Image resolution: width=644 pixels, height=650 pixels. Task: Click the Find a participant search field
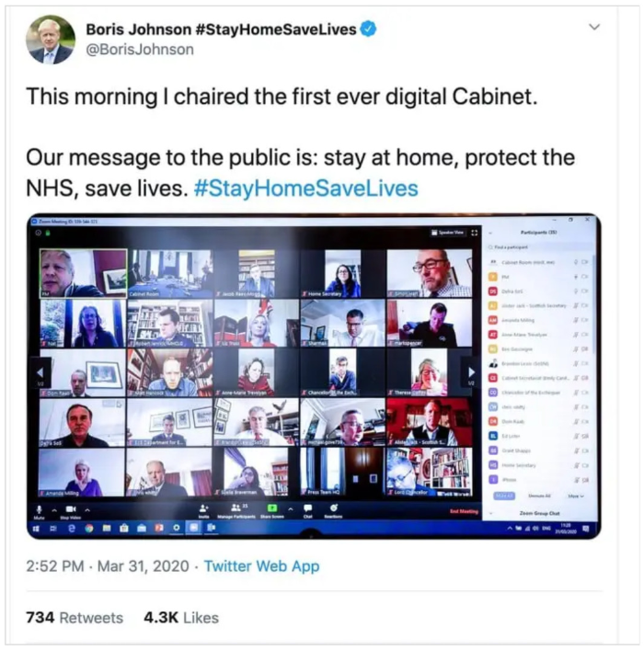click(539, 247)
